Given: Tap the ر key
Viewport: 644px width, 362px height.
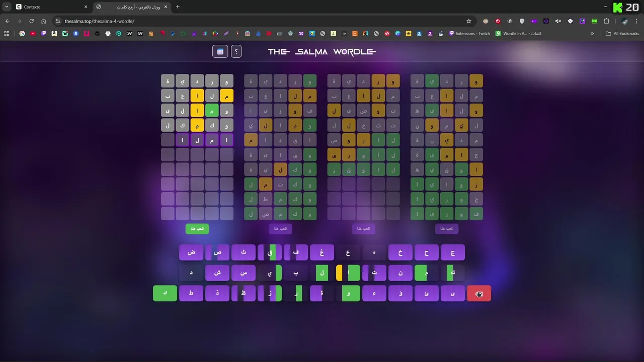Looking at the screenshot, I should [296, 294].
